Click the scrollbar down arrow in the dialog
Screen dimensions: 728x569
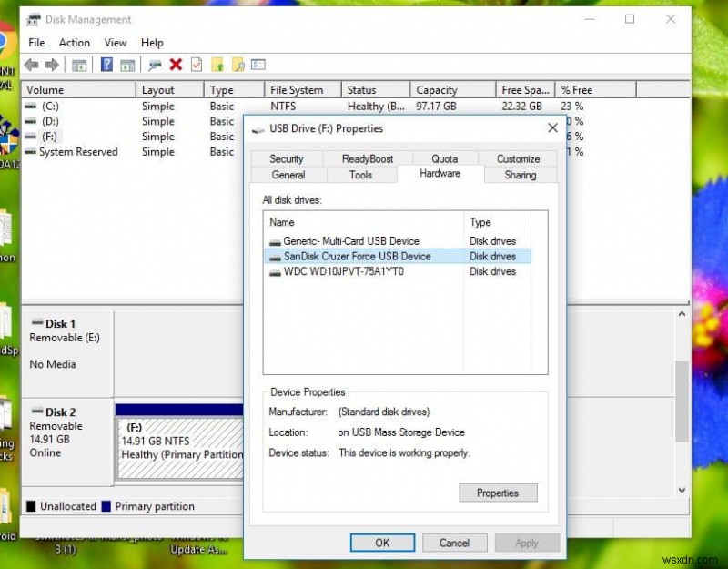(x=682, y=490)
